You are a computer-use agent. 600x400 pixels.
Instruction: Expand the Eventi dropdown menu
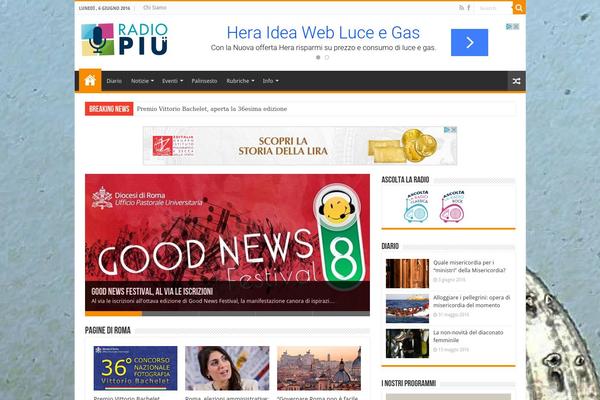tap(172, 81)
